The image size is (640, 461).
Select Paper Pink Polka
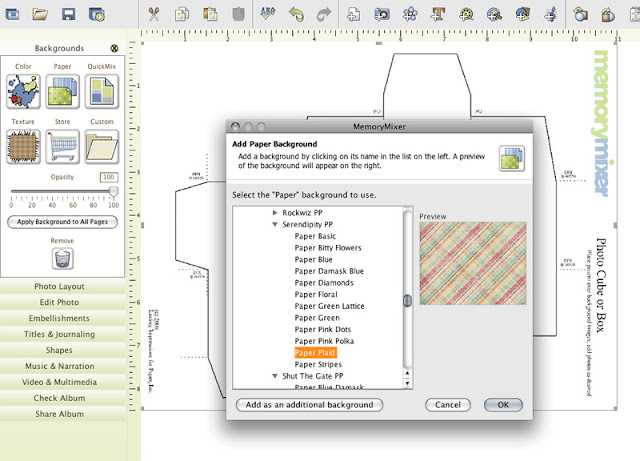click(x=324, y=341)
